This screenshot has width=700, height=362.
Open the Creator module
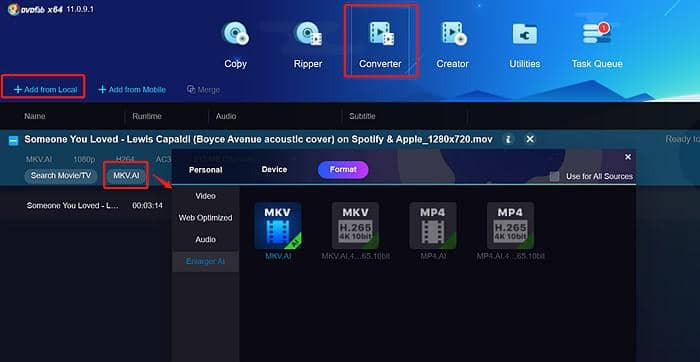coord(452,46)
